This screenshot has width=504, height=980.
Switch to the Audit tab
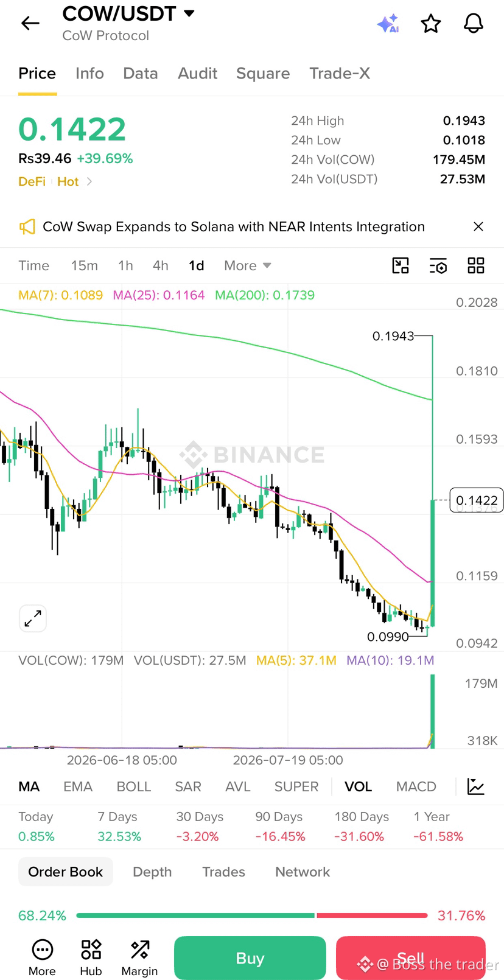click(x=197, y=74)
